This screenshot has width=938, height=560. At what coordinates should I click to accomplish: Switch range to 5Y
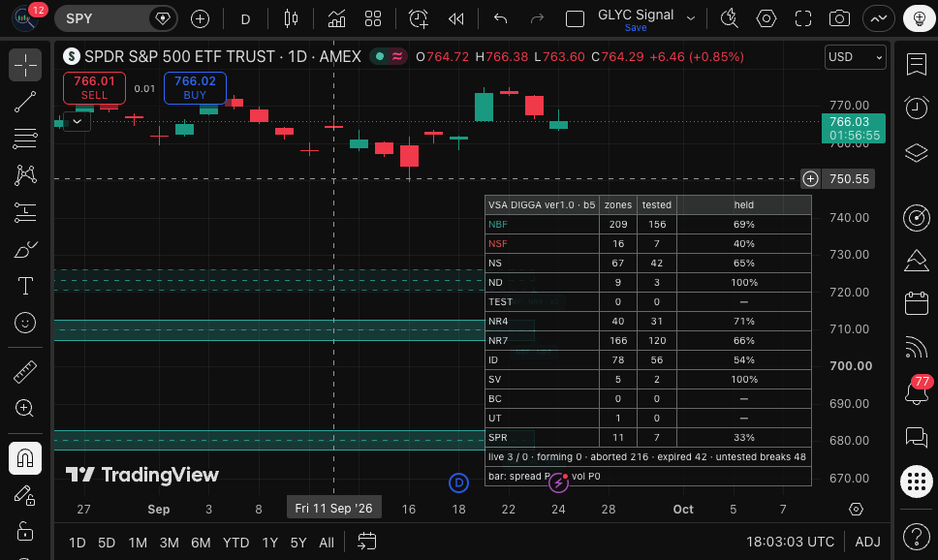point(297,543)
